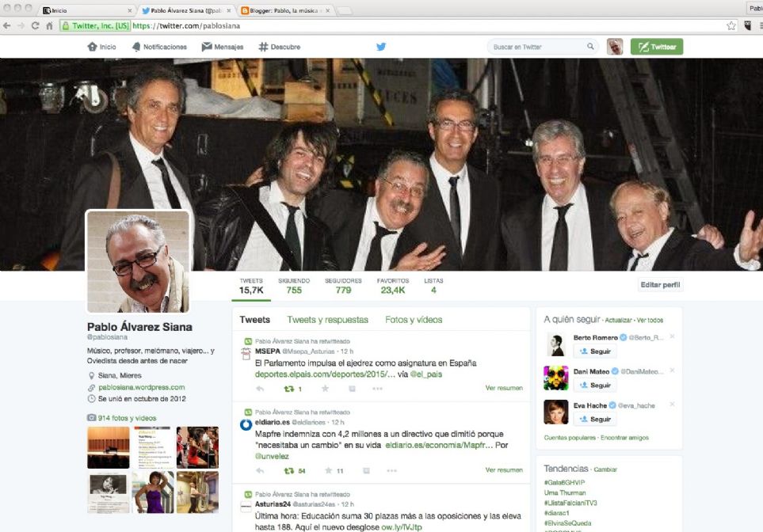
Task: Favorite the eldiario.es Mapfre tweet with the star
Action: pyautogui.click(x=325, y=470)
